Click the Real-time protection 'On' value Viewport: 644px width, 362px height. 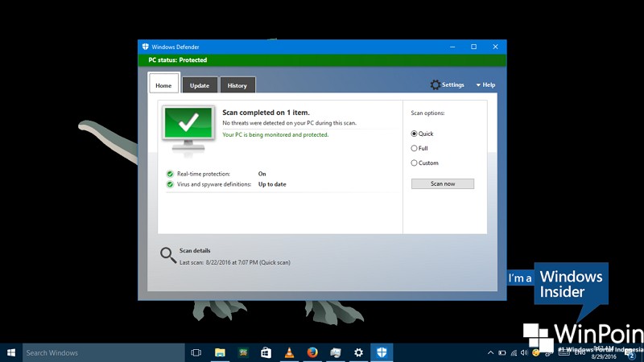pyautogui.click(x=262, y=174)
